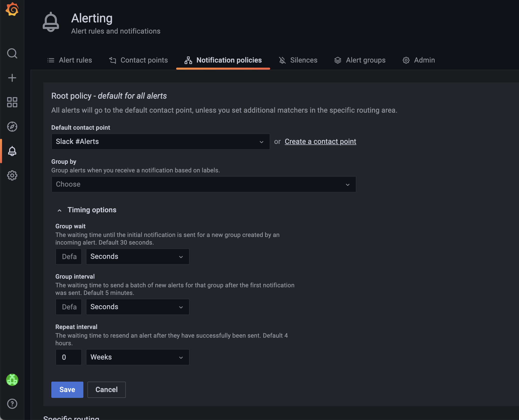This screenshot has width=519, height=420.
Task: Open the Silences tab
Action: click(304, 60)
